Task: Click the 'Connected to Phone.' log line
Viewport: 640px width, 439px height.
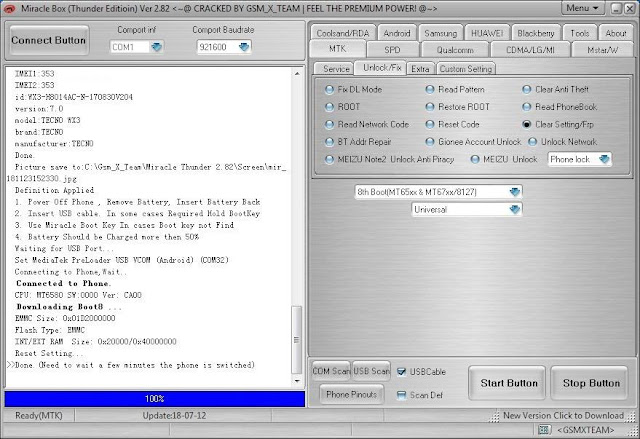Action: [63, 283]
